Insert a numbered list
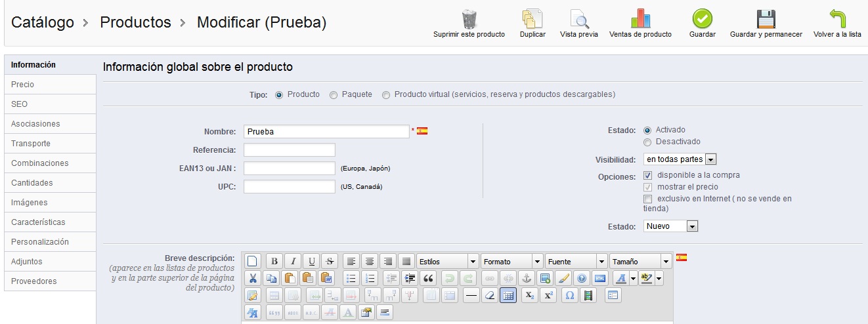Viewport: 868px width, 324px height. [x=370, y=278]
